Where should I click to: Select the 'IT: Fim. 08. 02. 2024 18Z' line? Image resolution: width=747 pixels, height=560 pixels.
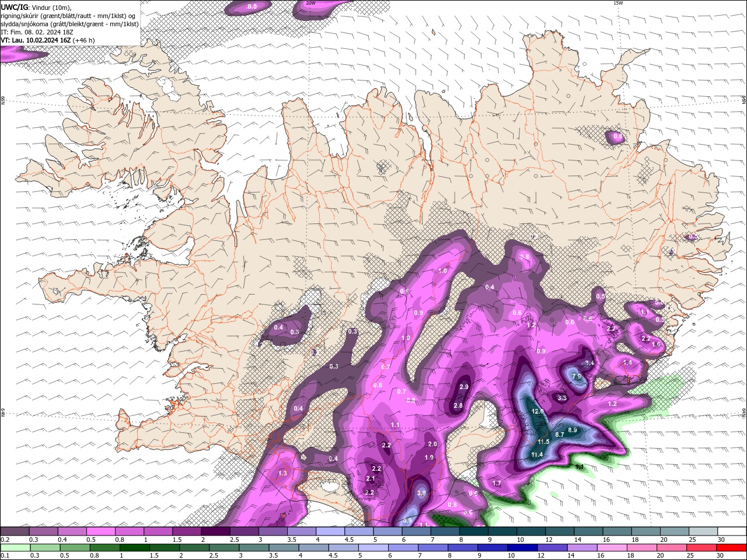(x=36, y=32)
